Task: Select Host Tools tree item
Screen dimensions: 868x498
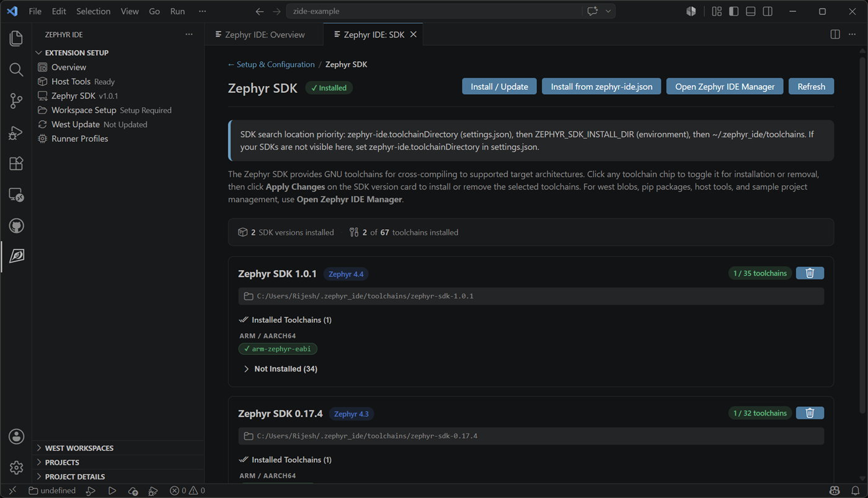Action: point(118,81)
